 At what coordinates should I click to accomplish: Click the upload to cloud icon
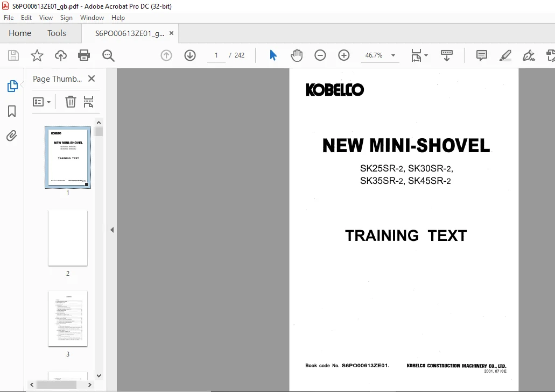[x=60, y=55]
